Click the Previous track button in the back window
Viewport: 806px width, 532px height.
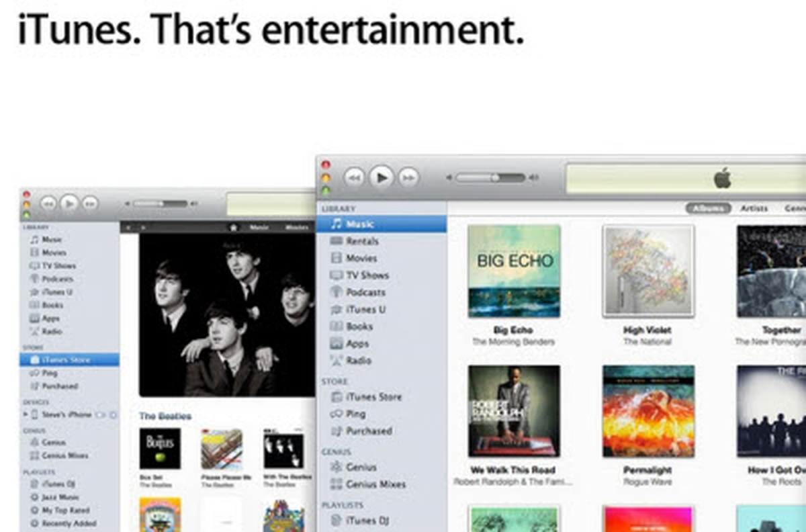[48, 203]
